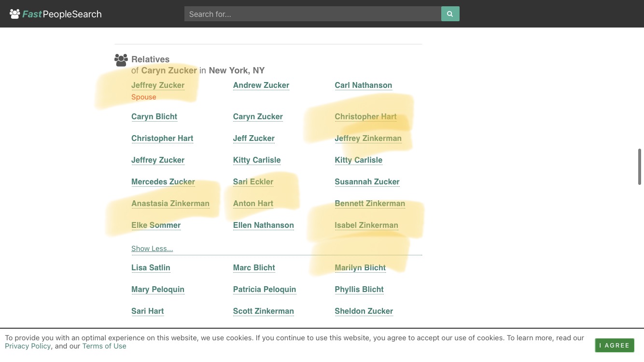The height and width of the screenshot is (362, 644).
Task: Open the Ellen Nathanson relative link
Action: pyautogui.click(x=263, y=225)
